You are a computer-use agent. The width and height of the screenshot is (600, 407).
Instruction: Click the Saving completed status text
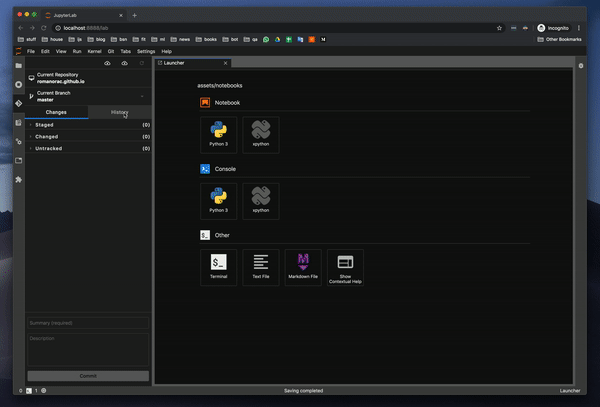pos(303,391)
